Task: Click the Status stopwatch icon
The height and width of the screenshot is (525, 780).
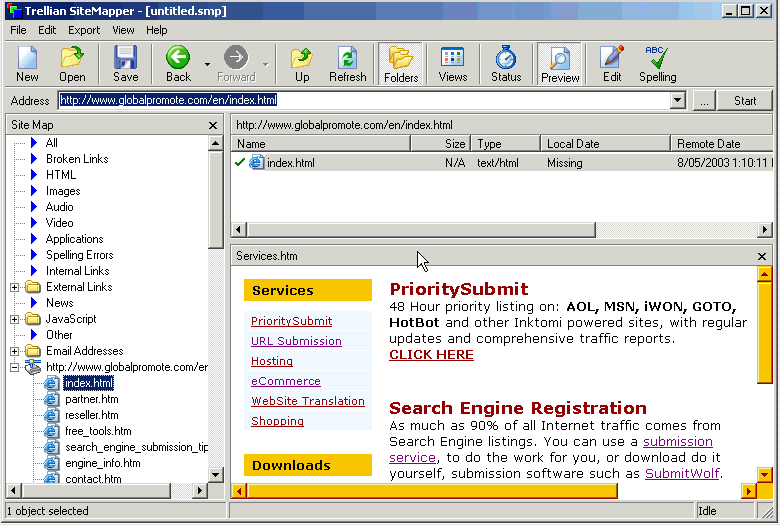Action: pos(506,58)
